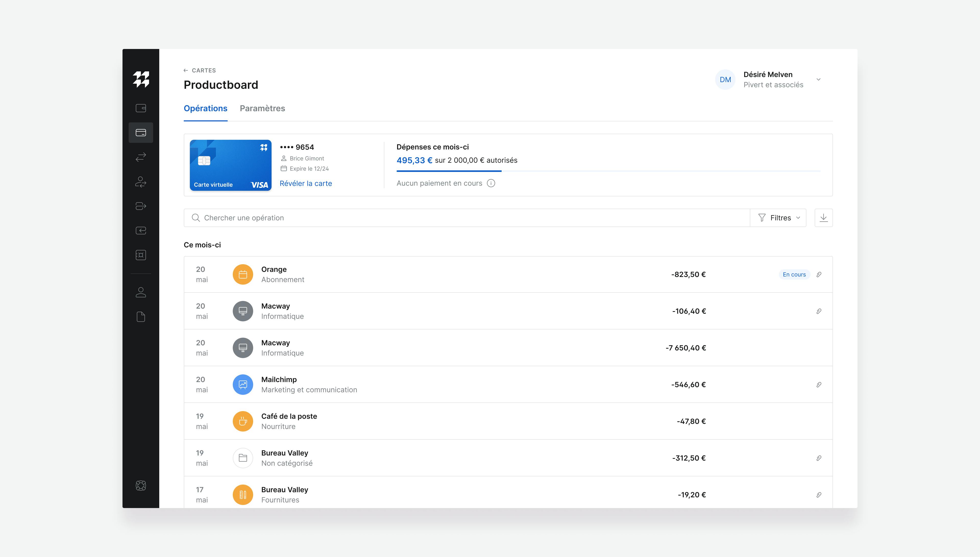Viewport: 980px width, 557px height.
Task: Click the Fournitures category label
Action: pos(280,500)
